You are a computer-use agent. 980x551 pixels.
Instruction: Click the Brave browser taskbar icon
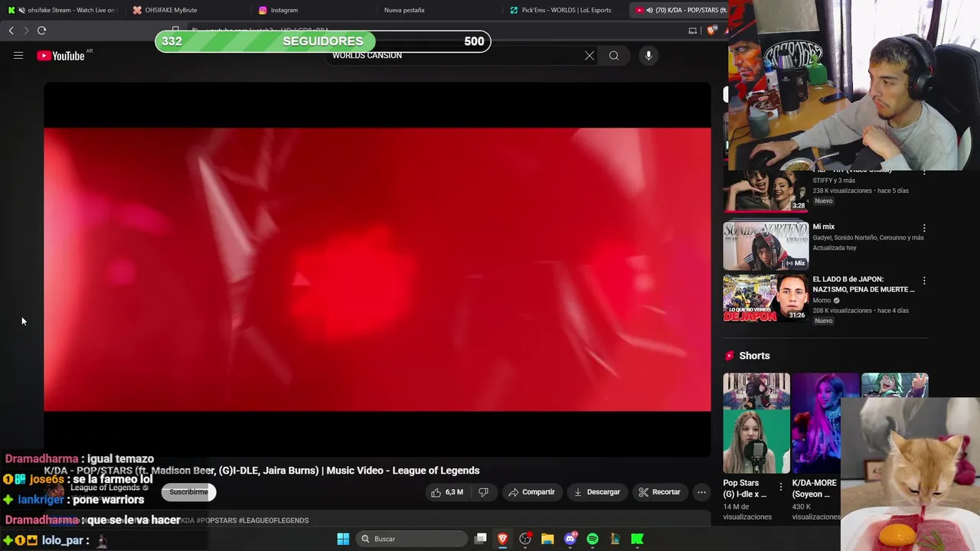pyautogui.click(x=502, y=539)
